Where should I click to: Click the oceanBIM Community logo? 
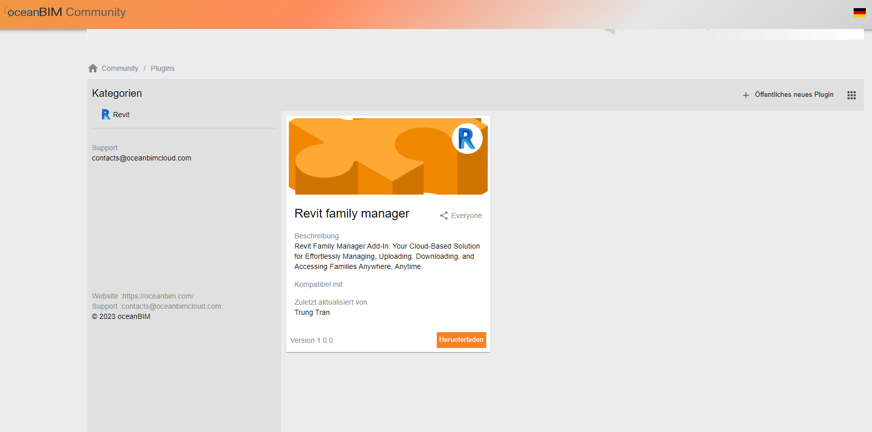63,12
